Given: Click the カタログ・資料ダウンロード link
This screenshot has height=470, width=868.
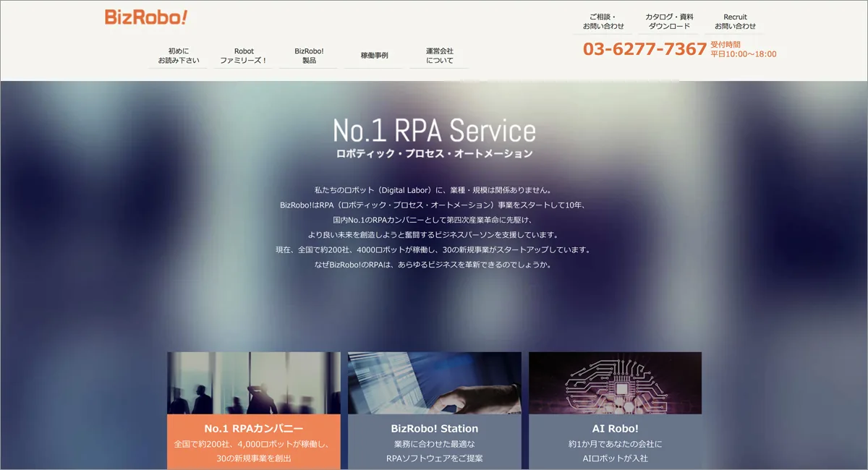Looking at the screenshot, I should pyautogui.click(x=669, y=22).
